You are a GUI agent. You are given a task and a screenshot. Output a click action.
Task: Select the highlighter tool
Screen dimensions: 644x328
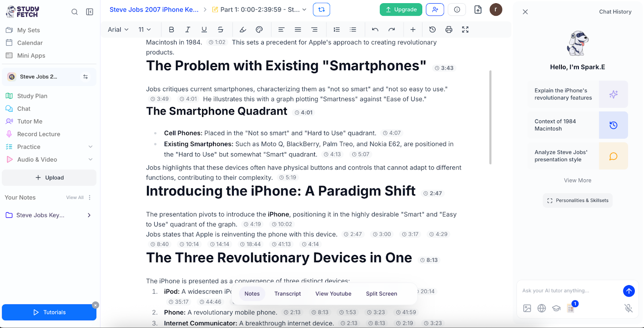pos(243,29)
